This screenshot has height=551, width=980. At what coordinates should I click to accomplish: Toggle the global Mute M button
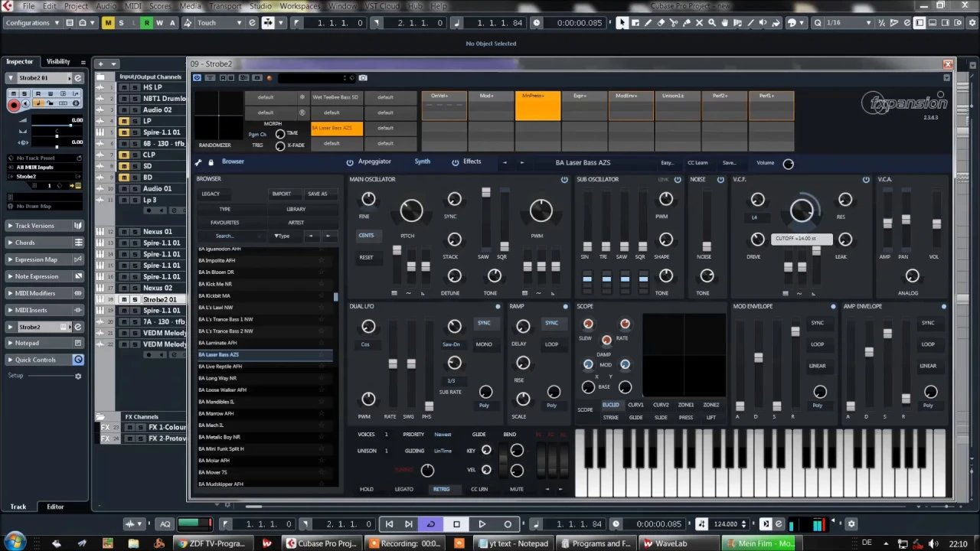(108, 23)
